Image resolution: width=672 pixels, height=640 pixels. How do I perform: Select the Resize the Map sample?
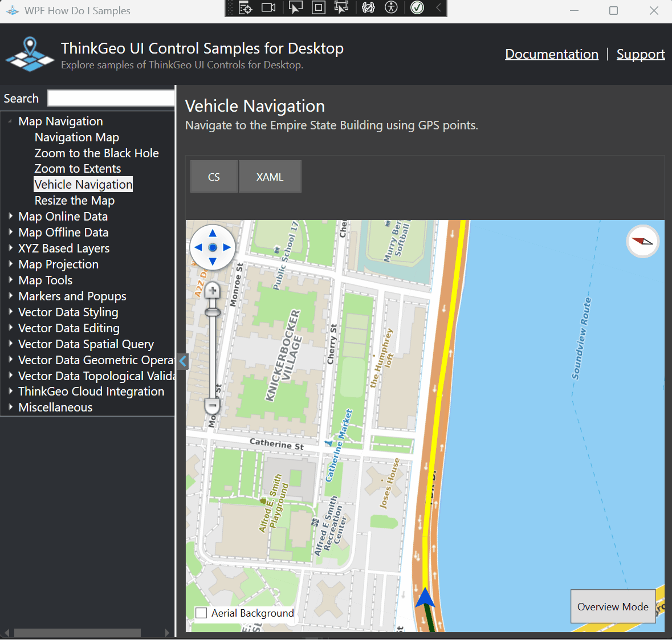(75, 201)
